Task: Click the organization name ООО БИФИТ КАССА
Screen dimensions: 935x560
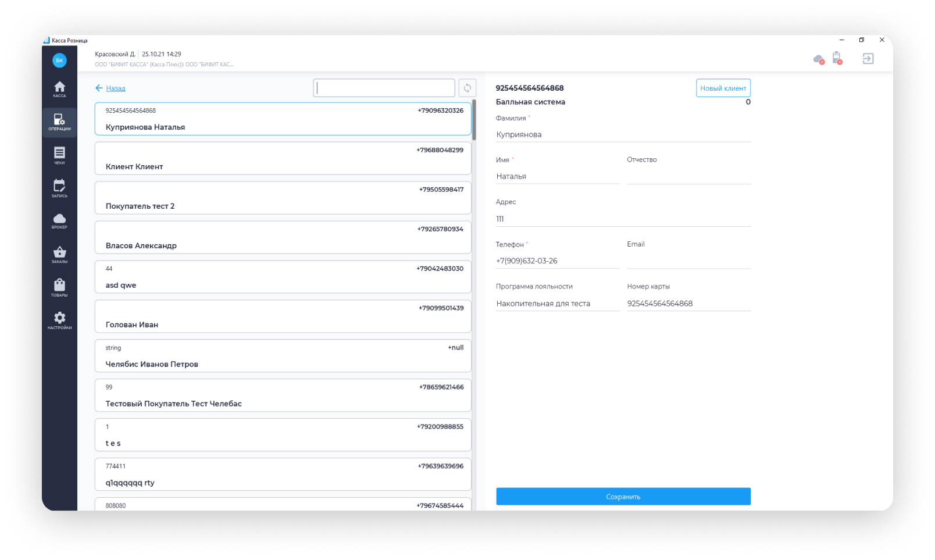Action: (x=164, y=65)
